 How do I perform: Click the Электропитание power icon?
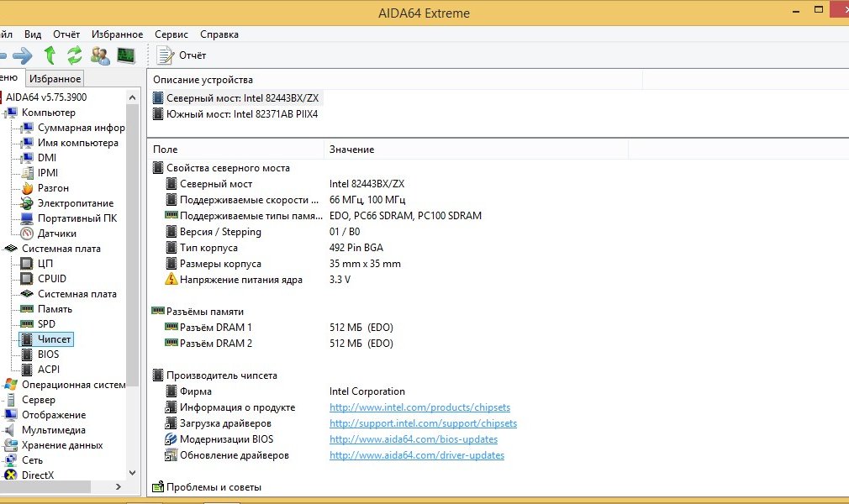27,203
